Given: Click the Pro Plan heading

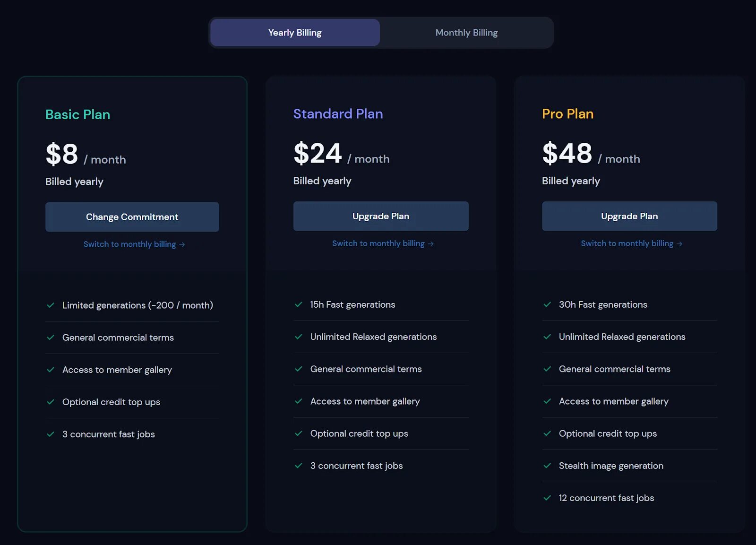Looking at the screenshot, I should (x=567, y=114).
